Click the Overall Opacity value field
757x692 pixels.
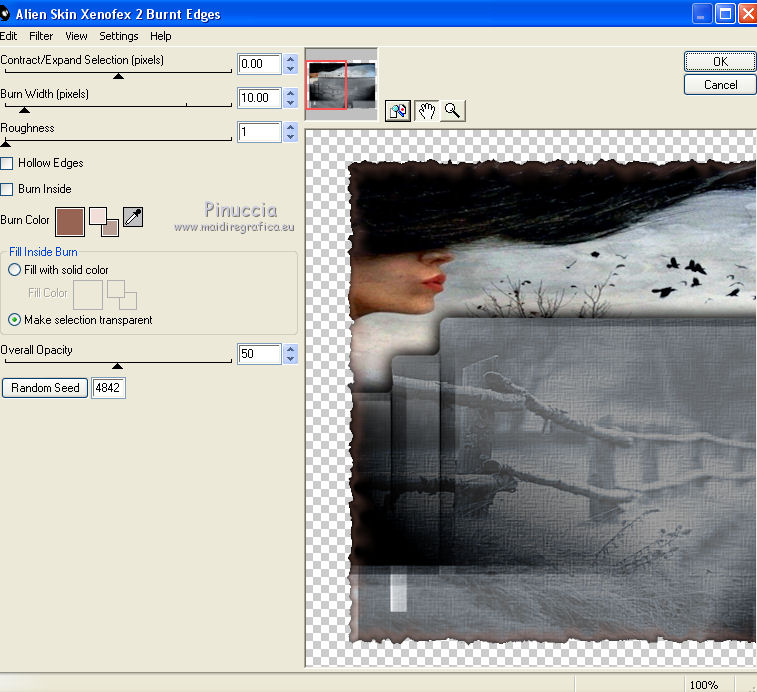point(259,353)
